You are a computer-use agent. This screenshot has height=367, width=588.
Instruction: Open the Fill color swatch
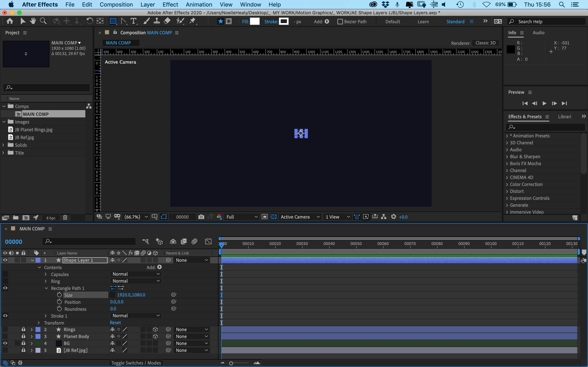pos(255,22)
